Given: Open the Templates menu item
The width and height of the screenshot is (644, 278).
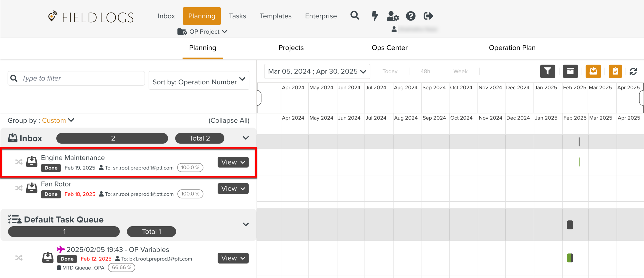Looking at the screenshot, I should click(x=275, y=16).
